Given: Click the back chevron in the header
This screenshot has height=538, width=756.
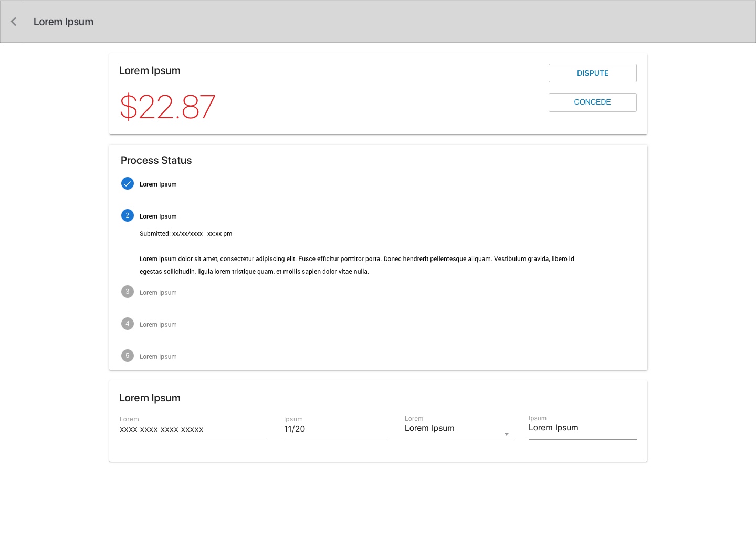Looking at the screenshot, I should 13,22.
